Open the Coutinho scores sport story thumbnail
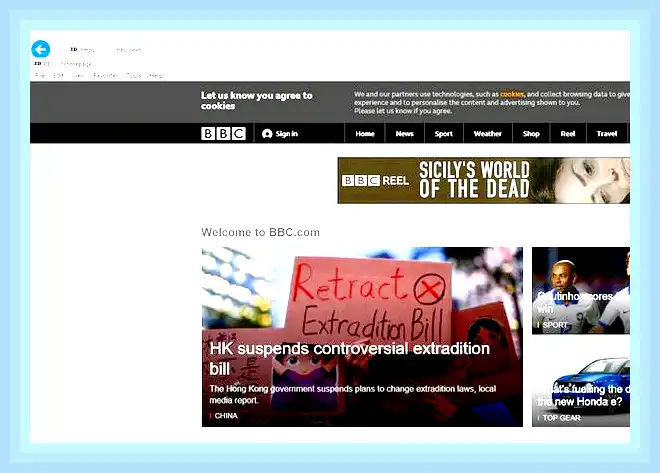Viewport: 660px width, 473px height. coord(581,291)
